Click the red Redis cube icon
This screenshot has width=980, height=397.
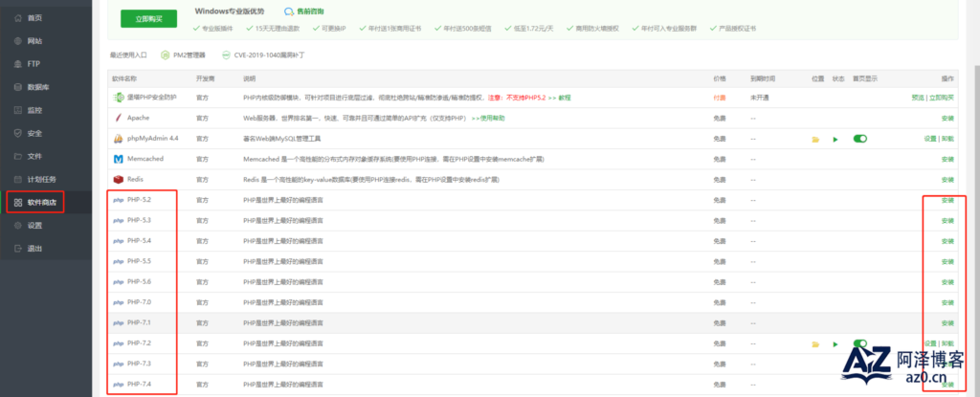pos(118,180)
